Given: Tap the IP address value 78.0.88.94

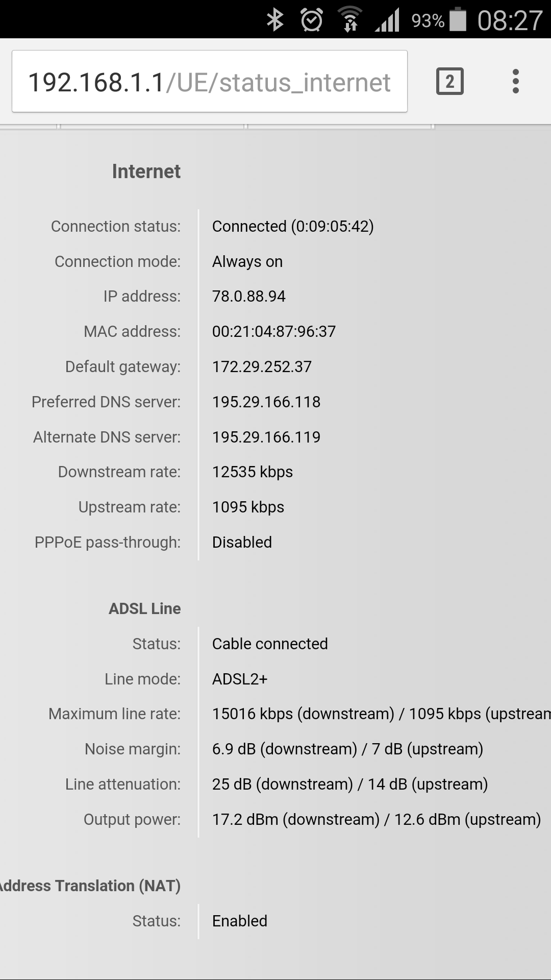Looking at the screenshot, I should [x=248, y=297].
